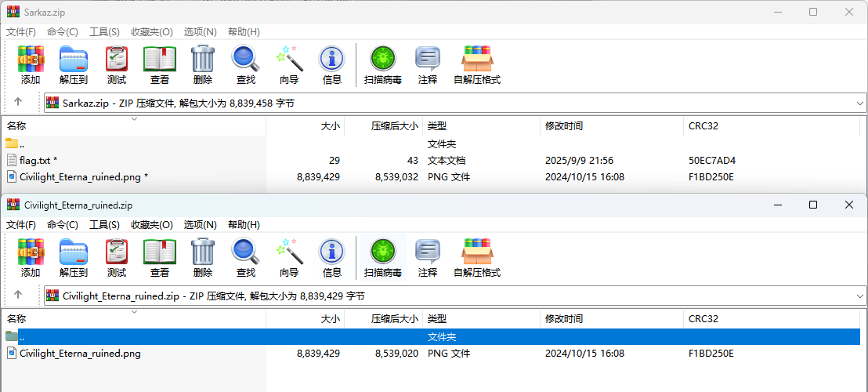This screenshot has height=392, width=868.
Task: Click highlighted '..' row in lower window
Action: click(x=434, y=336)
